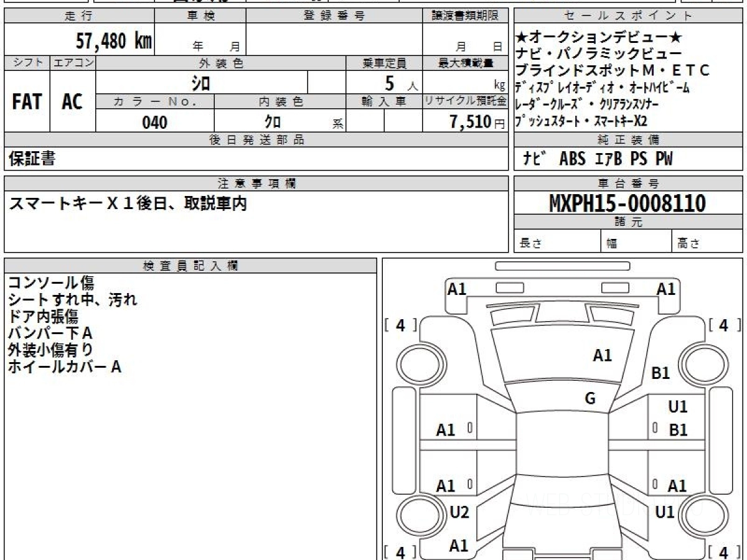Screen dimensions: 747x560
Task: Select the 登録番号 header
Action: [334, 16]
